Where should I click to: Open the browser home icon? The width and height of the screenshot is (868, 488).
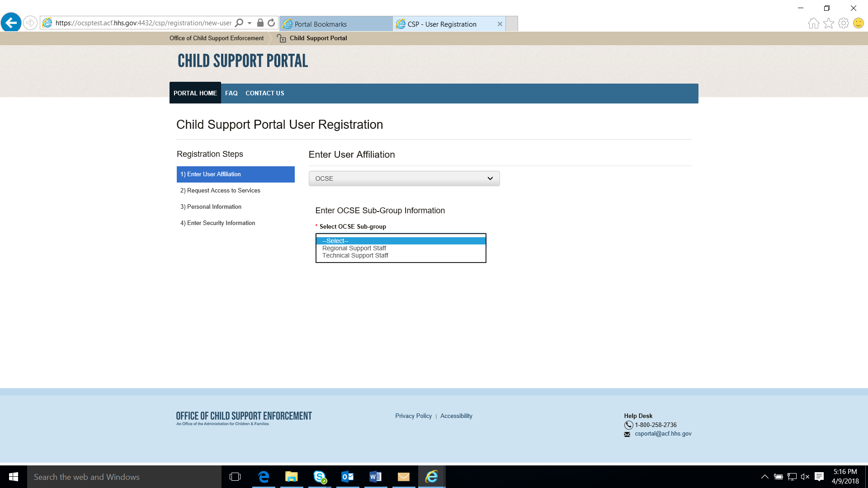pyautogui.click(x=813, y=23)
